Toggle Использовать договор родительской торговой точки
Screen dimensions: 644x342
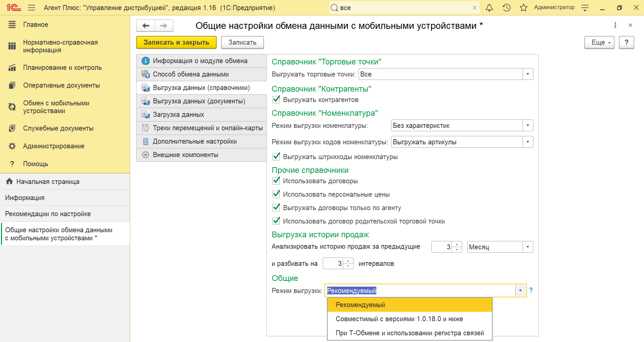[x=276, y=221]
